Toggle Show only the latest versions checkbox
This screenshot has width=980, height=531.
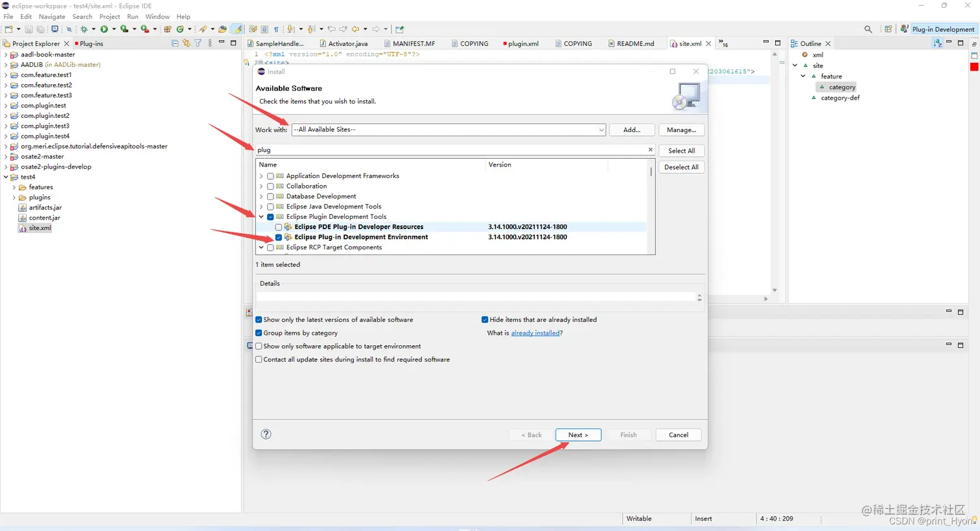(x=259, y=320)
